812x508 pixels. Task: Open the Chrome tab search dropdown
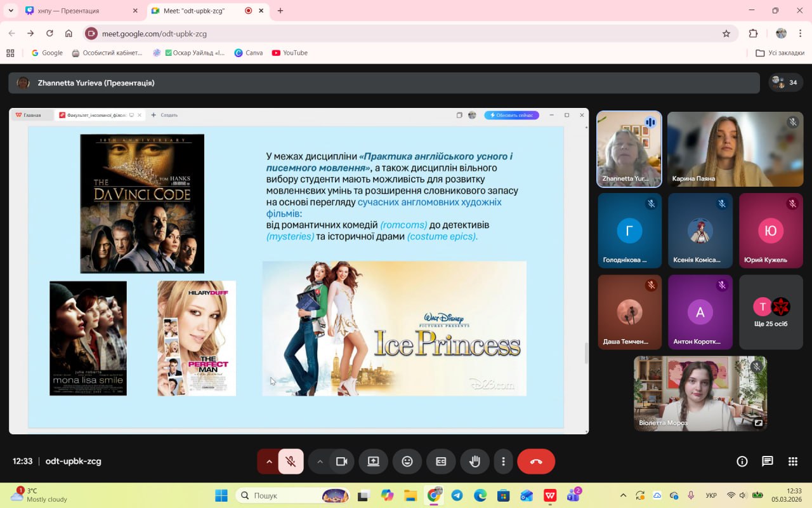coord(11,11)
